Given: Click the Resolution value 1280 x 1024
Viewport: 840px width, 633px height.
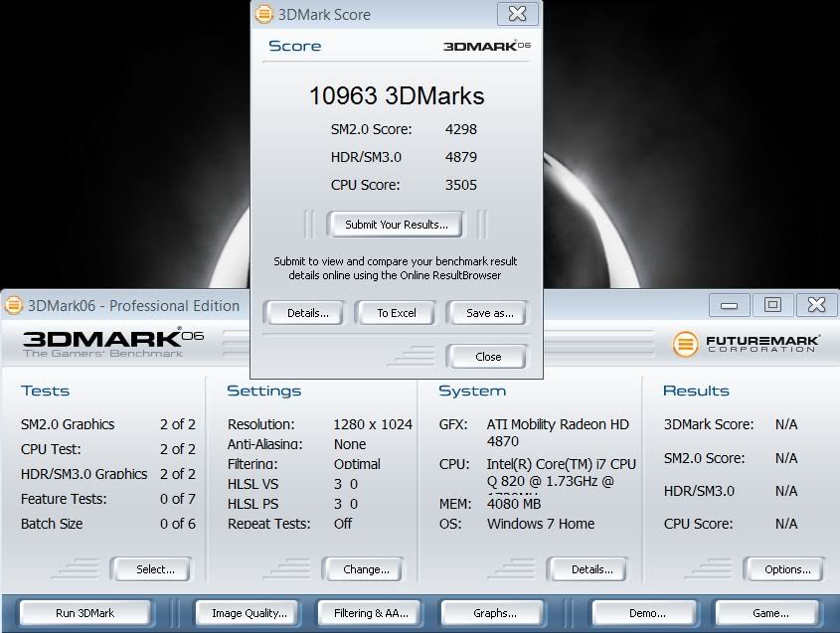Looking at the screenshot, I should click(x=373, y=424).
